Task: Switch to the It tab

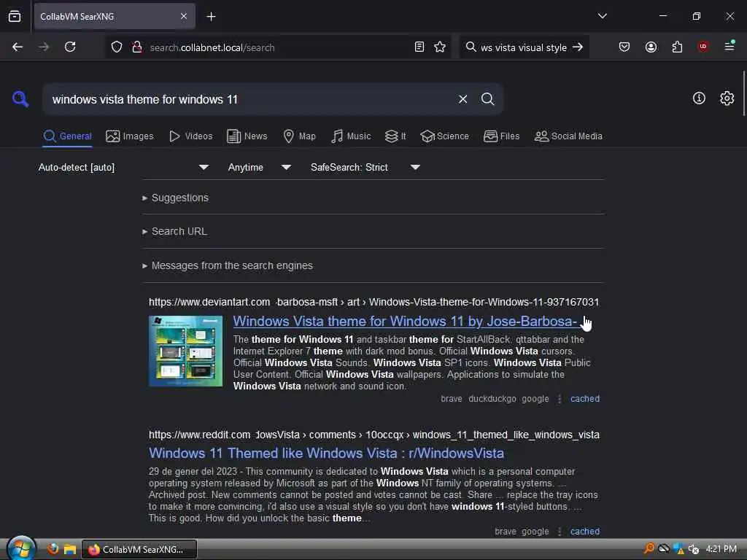Action: pos(395,136)
